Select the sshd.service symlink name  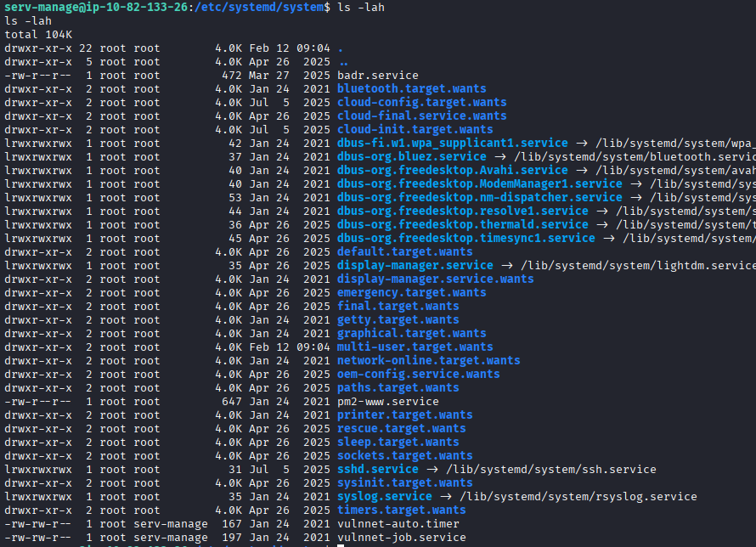[377, 469]
